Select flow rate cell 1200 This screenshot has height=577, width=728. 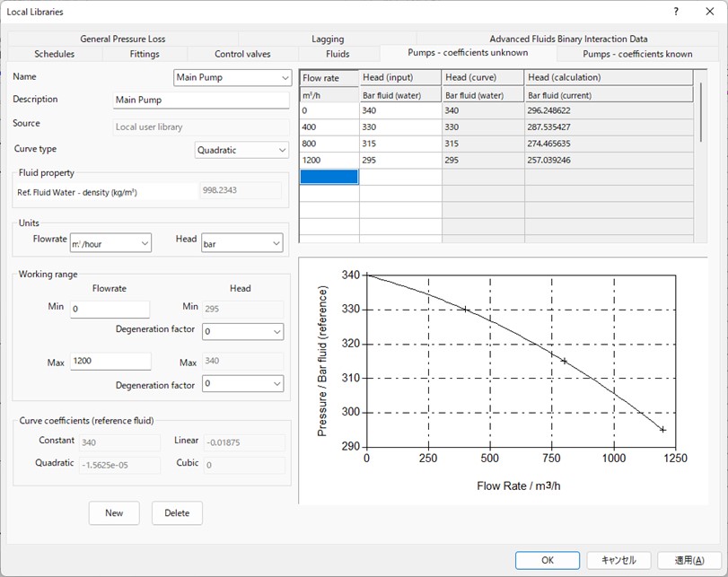tap(329, 160)
